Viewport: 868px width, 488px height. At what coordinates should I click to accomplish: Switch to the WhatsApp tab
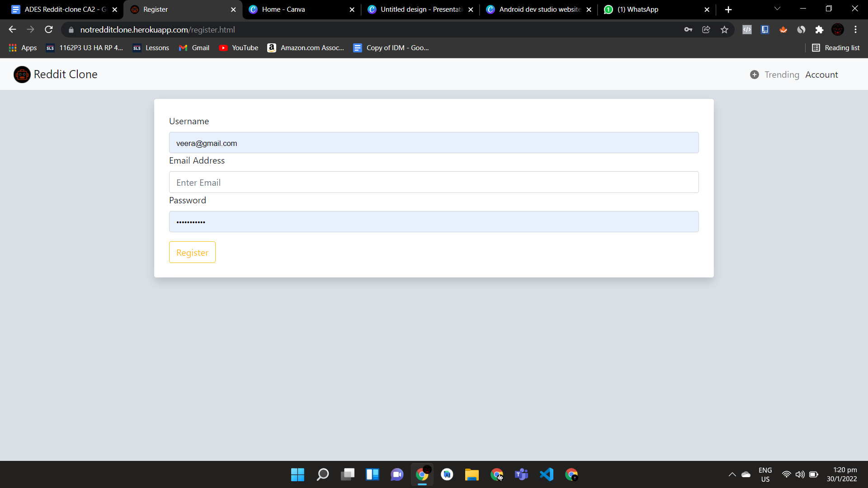click(x=637, y=9)
